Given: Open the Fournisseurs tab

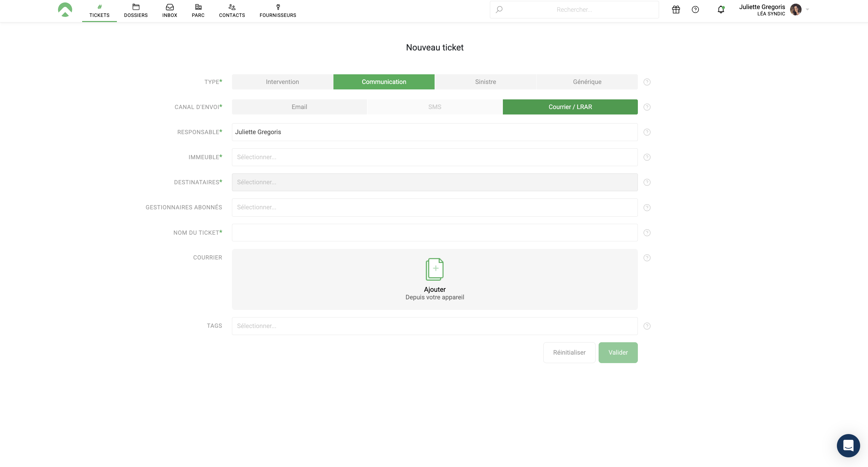Looking at the screenshot, I should [x=278, y=11].
